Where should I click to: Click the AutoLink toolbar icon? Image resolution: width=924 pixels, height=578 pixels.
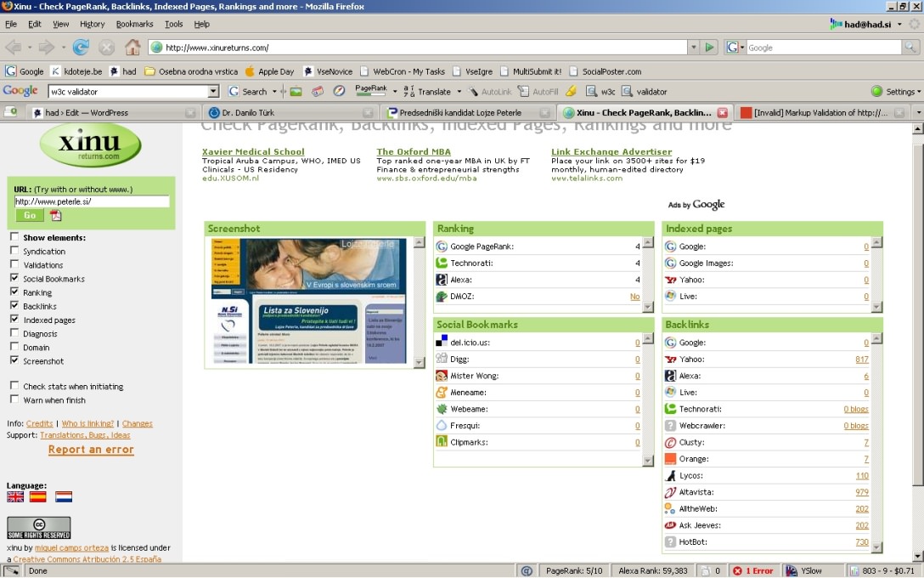(x=490, y=92)
